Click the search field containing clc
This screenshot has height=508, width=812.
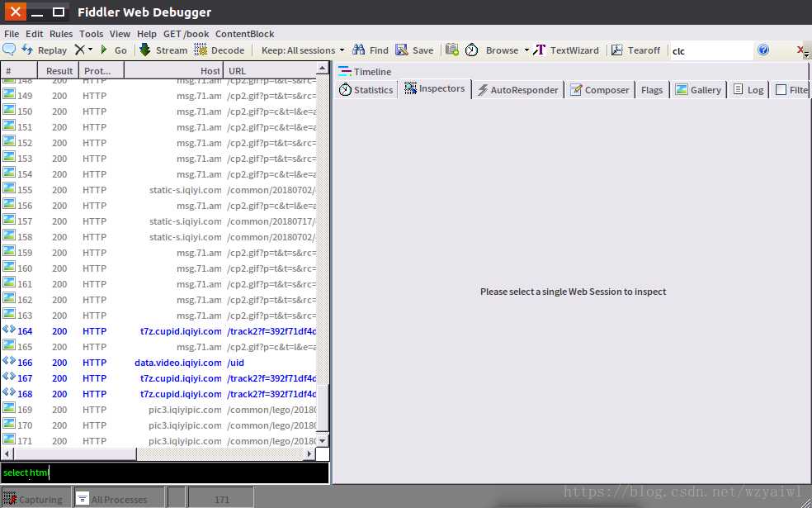pos(711,51)
